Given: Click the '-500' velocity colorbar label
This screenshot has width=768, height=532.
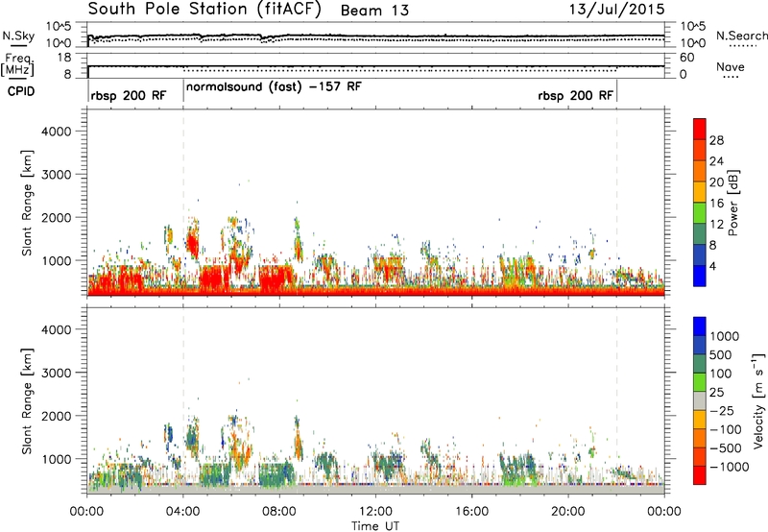Looking at the screenshot, I should (x=726, y=448).
